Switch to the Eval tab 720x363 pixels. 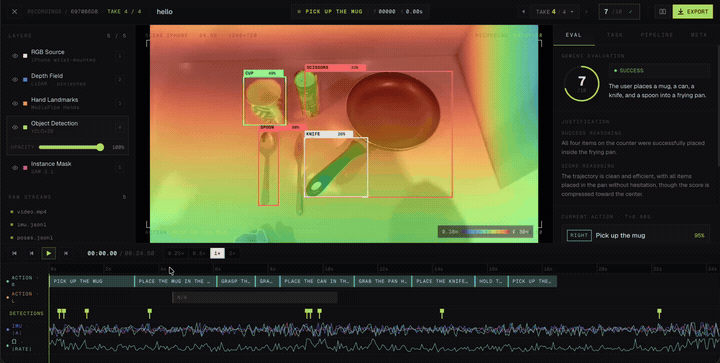click(x=574, y=35)
